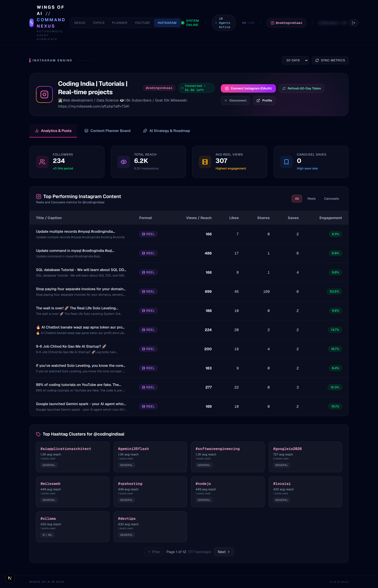
Task: Click the Next page button
Action: tap(224, 552)
